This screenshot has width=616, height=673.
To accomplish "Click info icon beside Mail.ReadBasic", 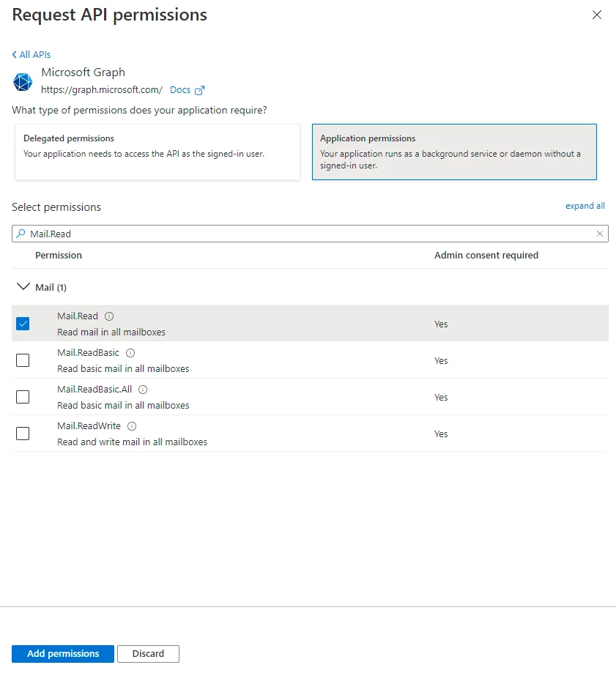I will [130, 353].
